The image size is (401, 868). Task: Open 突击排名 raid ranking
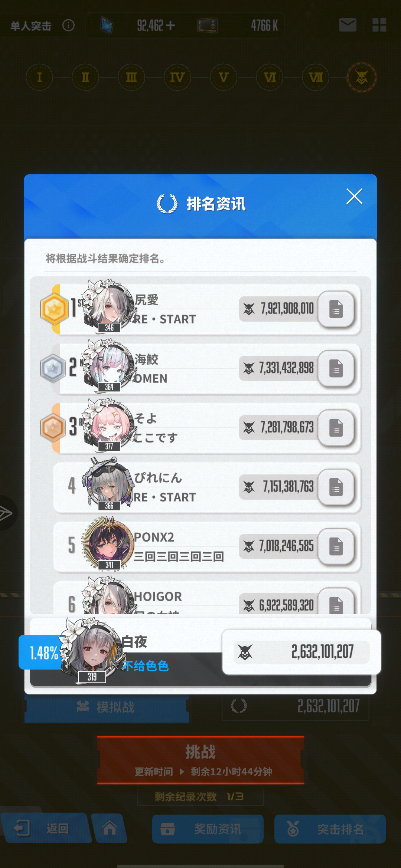pyautogui.click(x=330, y=829)
